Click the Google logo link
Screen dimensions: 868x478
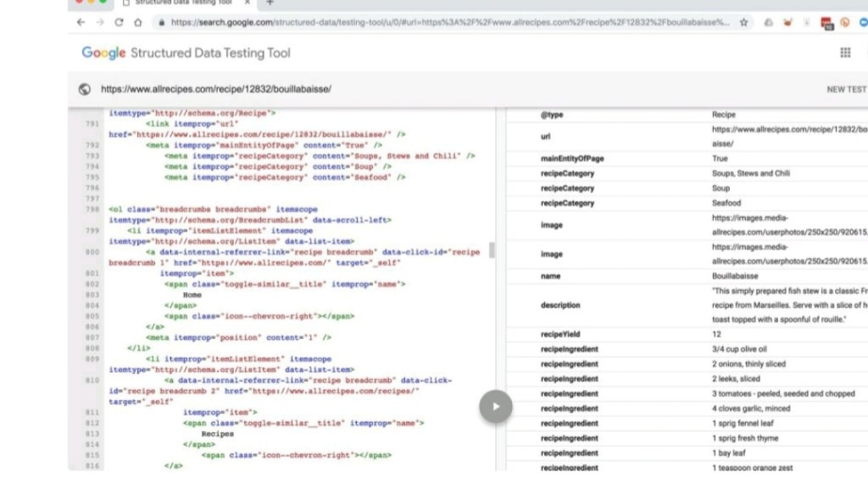click(x=103, y=53)
